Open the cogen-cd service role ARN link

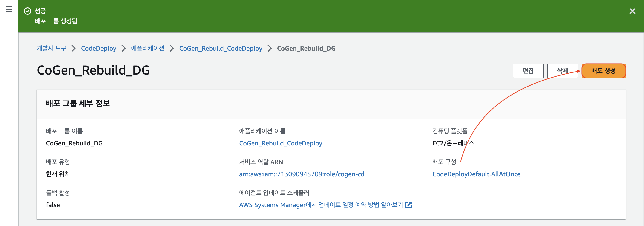(x=302, y=174)
